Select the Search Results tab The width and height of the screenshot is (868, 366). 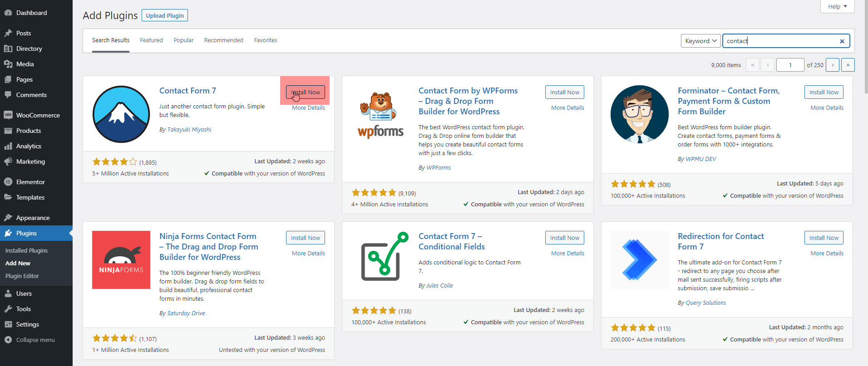(x=111, y=40)
